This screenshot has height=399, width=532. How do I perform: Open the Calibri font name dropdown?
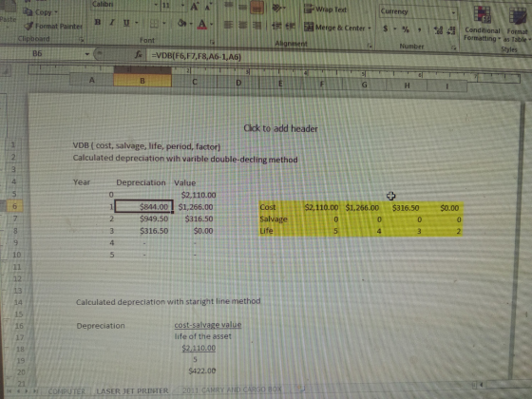pos(156,5)
